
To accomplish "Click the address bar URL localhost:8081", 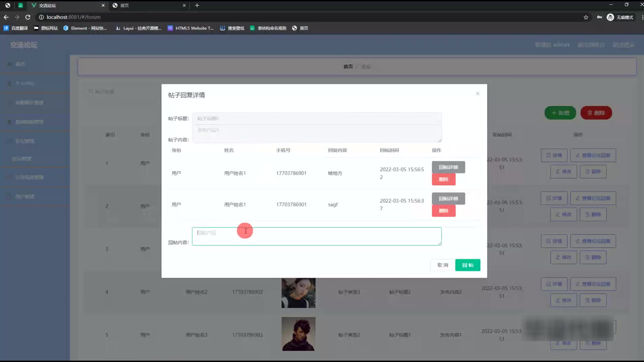I will click(x=73, y=17).
